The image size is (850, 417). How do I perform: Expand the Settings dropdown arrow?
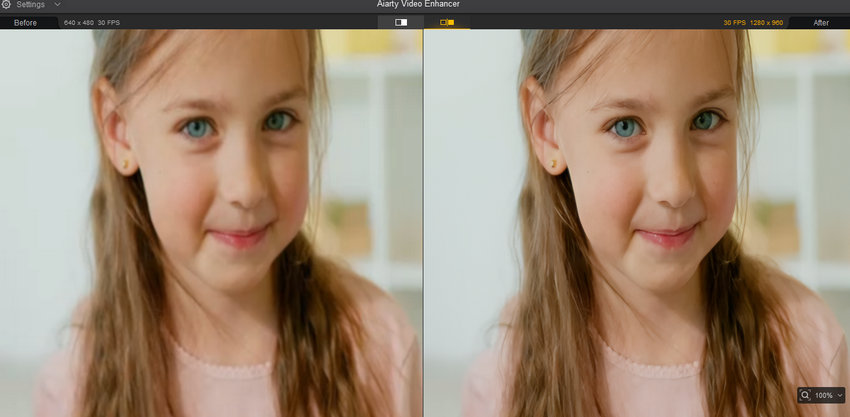coord(57,4)
